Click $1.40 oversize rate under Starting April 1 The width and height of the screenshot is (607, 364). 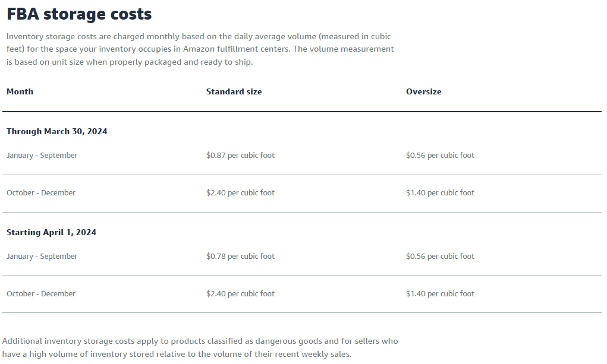440,294
